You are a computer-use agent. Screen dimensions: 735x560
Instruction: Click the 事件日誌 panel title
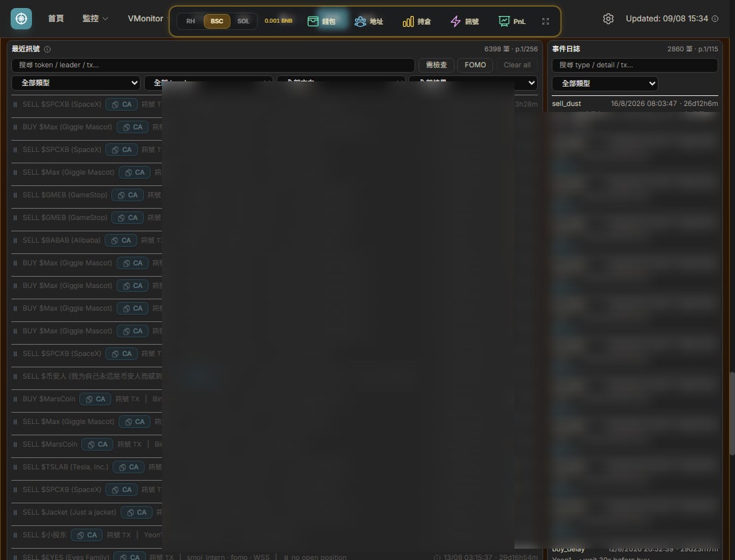click(x=566, y=49)
